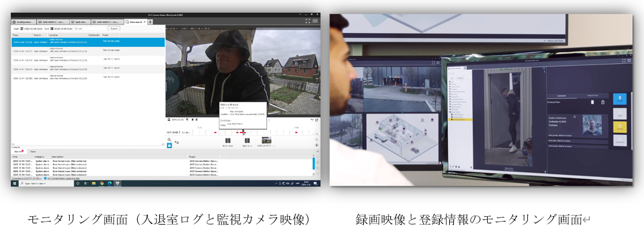
Task: Click the plus icon beside view thumbnails
Action: pos(317,145)
